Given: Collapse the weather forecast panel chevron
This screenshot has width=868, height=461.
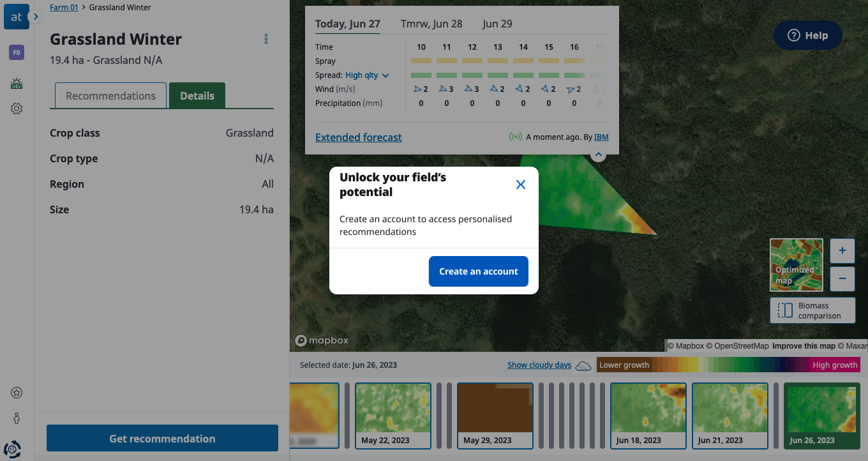Looking at the screenshot, I should [598, 154].
